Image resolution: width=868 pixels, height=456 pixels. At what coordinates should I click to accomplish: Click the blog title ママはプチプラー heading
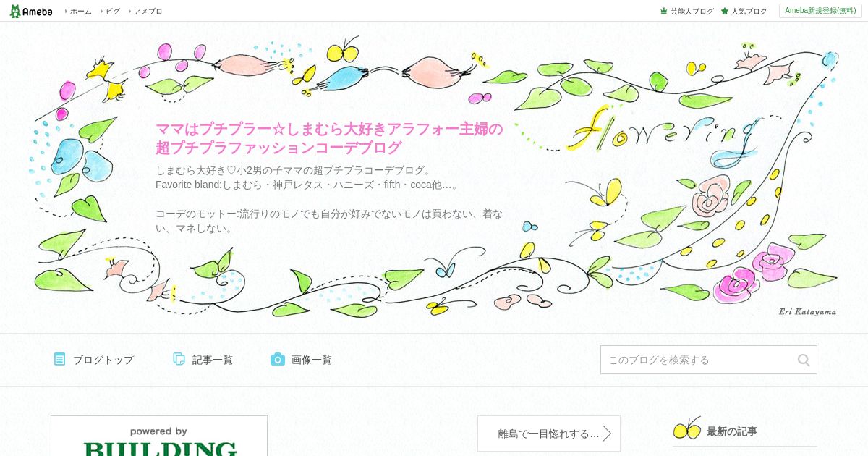[x=329, y=138]
